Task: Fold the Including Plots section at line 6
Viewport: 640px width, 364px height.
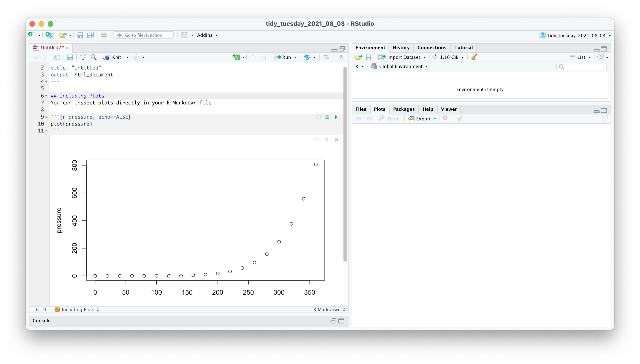Action: pyautogui.click(x=46, y=96)
